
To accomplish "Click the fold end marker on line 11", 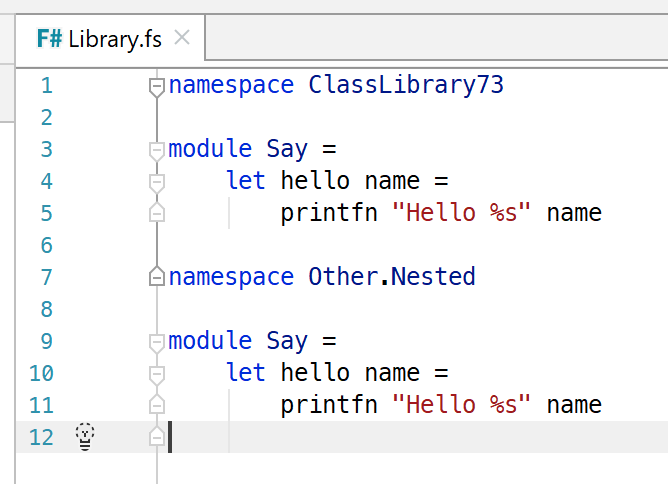I will coord(157,404).
